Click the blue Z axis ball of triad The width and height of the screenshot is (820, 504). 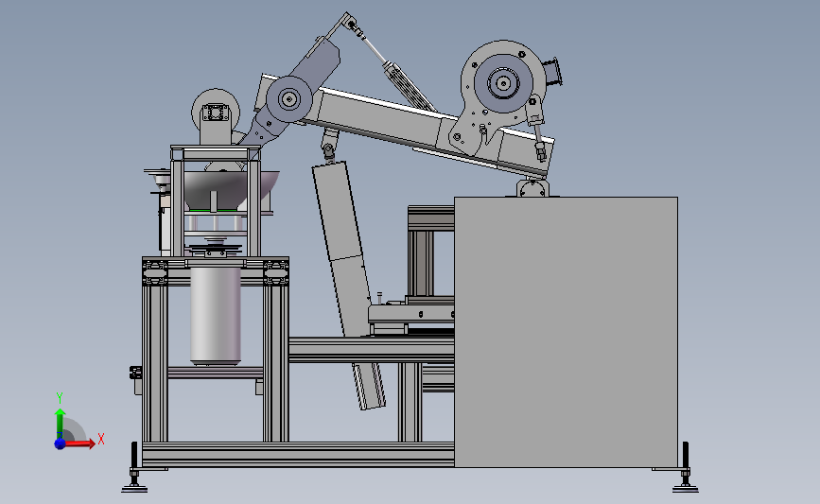pyautogui.click(x=61, y=443)
